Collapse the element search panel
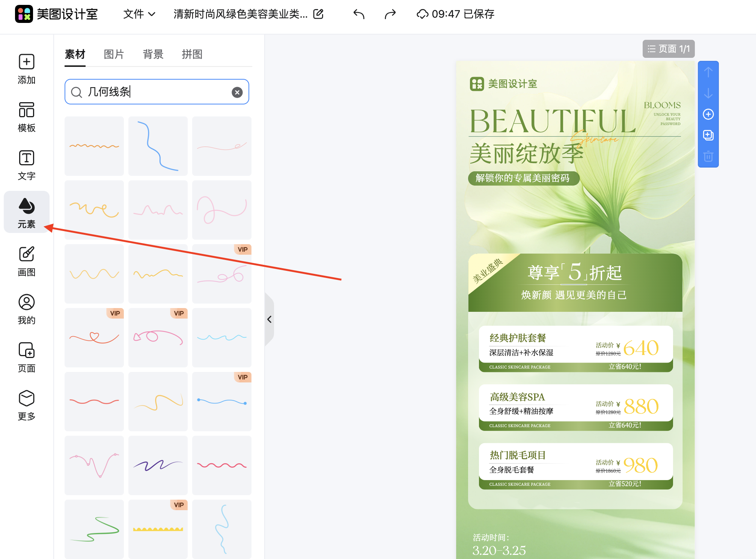756x559 pixels. (269, 319)
